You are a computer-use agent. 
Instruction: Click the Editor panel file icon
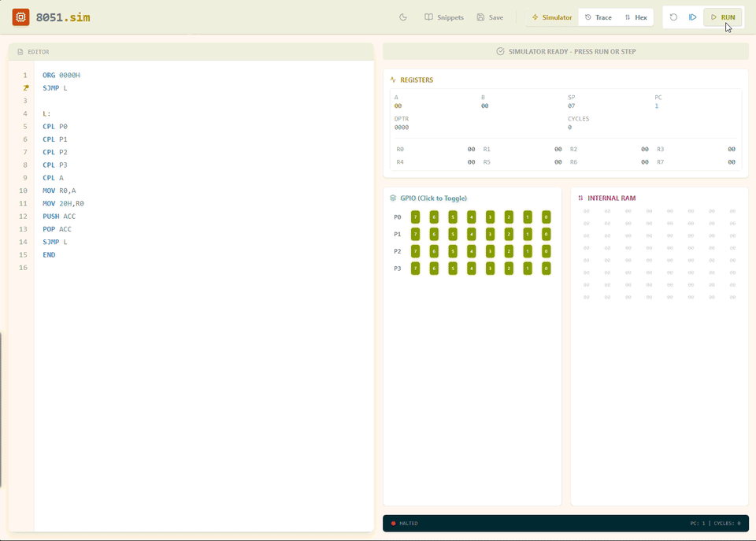20,52
